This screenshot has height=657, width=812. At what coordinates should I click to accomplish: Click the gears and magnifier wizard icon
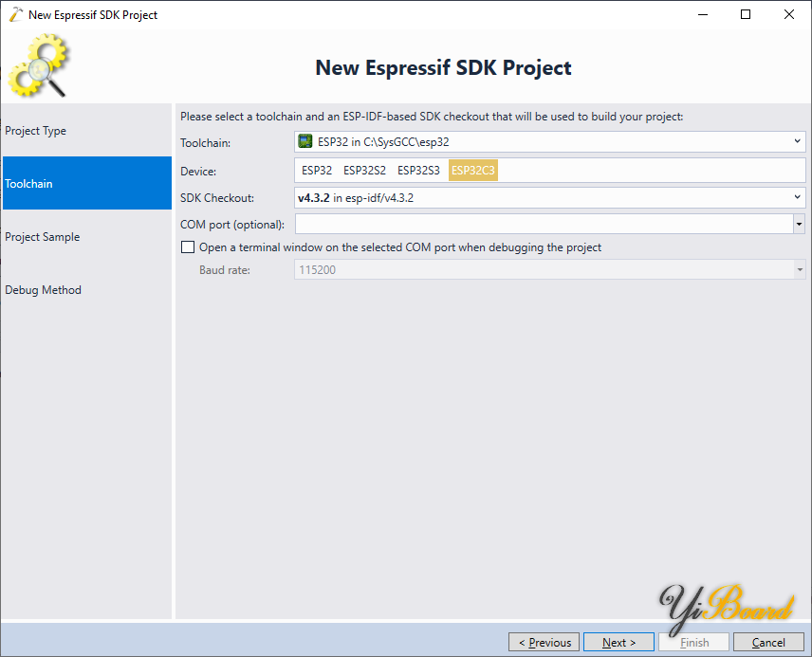coord(38,65)
